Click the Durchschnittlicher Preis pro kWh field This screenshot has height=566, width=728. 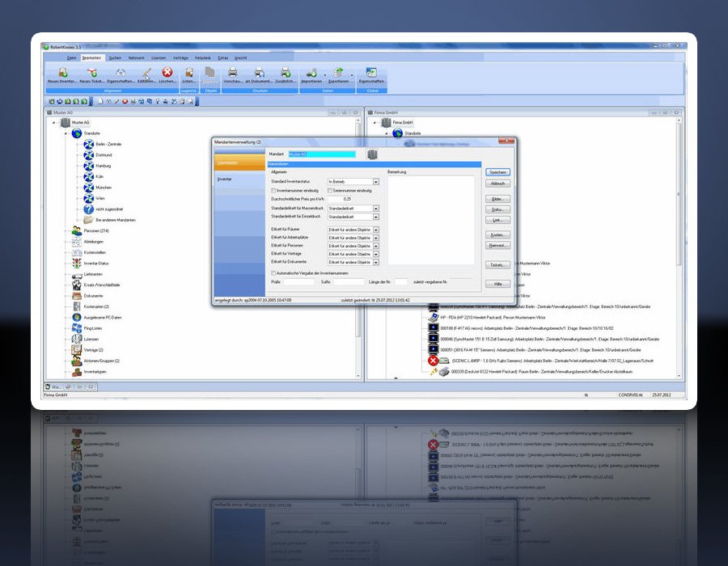click(x=340, y=199)
